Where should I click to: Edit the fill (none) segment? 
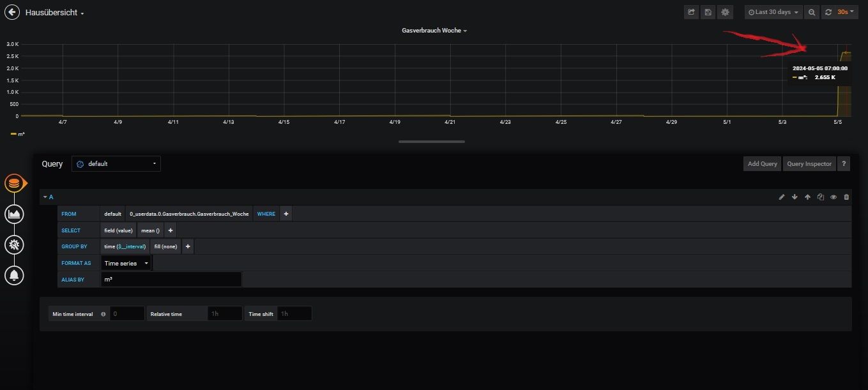click(x=166, y=246)
